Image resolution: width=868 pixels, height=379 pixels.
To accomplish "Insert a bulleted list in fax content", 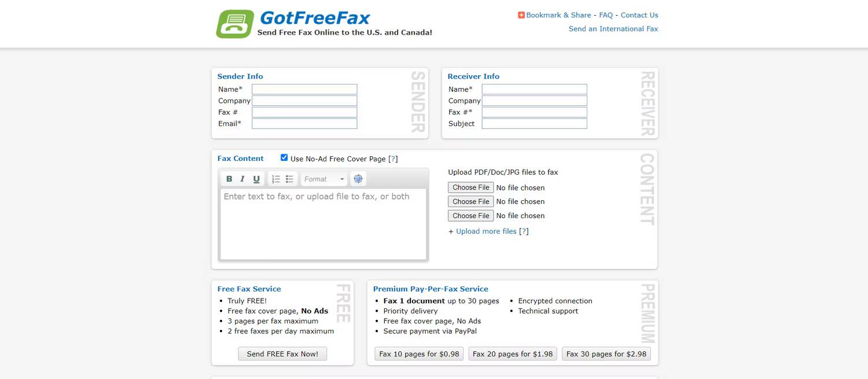I will click(289, 178).
